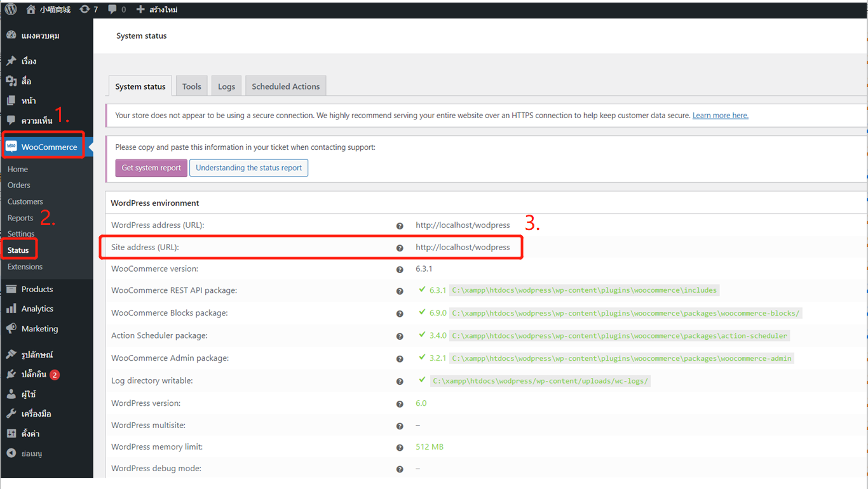The height and width of the screenshot is (489, 868).
Task: Open WooCommerce Orders submenu
Action: pos(19,185)
